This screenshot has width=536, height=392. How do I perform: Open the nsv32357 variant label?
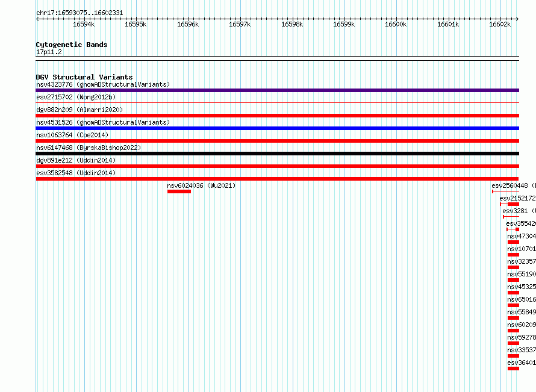522,261
